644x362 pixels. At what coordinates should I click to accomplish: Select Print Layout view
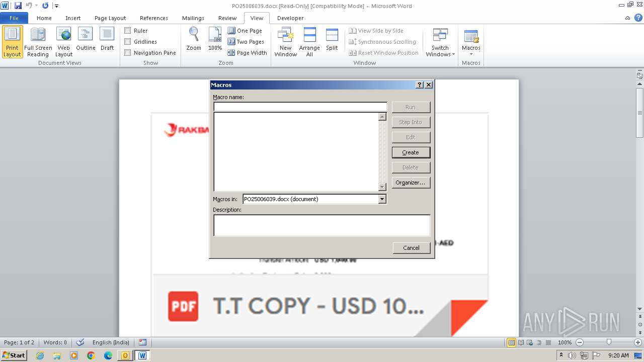point(12,42)
